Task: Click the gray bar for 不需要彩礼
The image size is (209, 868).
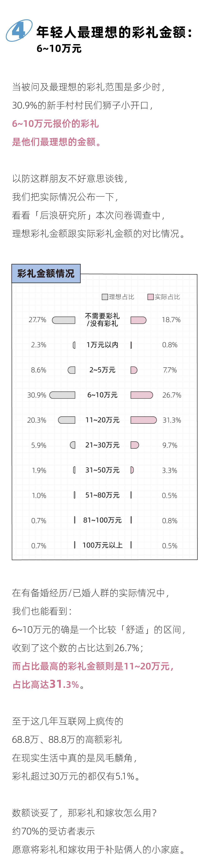Action: pos(64,320)
